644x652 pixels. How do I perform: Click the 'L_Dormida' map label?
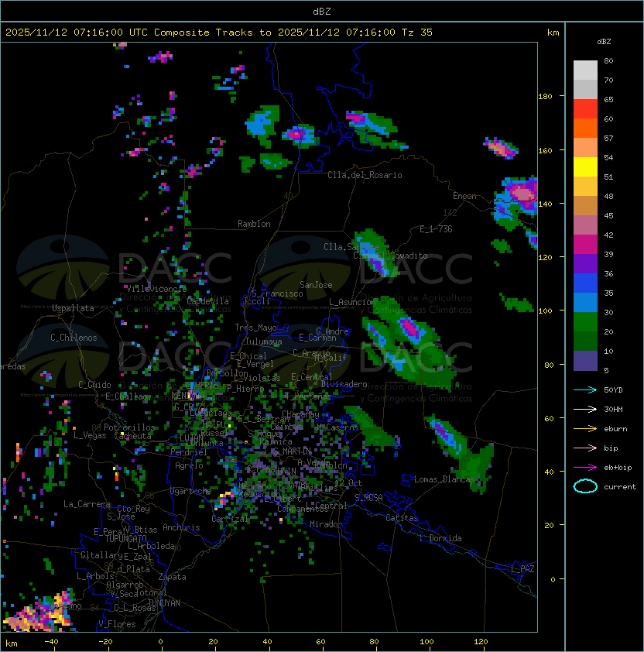tap(440, 538)
